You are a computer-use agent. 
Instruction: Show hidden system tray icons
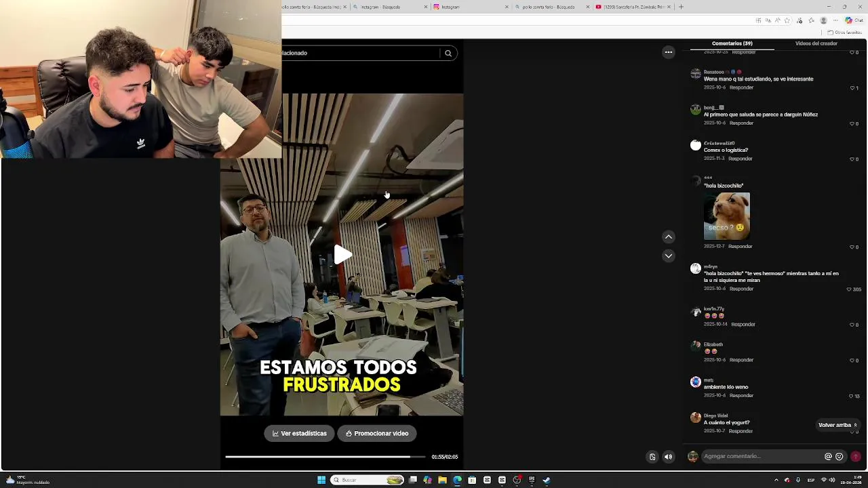(776, 480)
